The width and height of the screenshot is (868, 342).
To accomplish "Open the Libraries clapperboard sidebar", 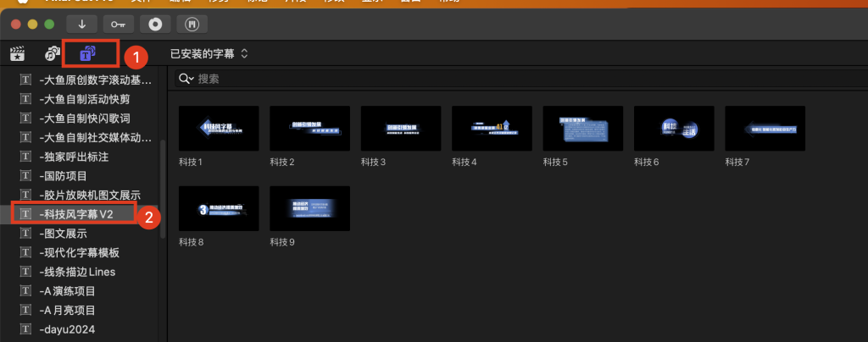I will tap(17, 54).
